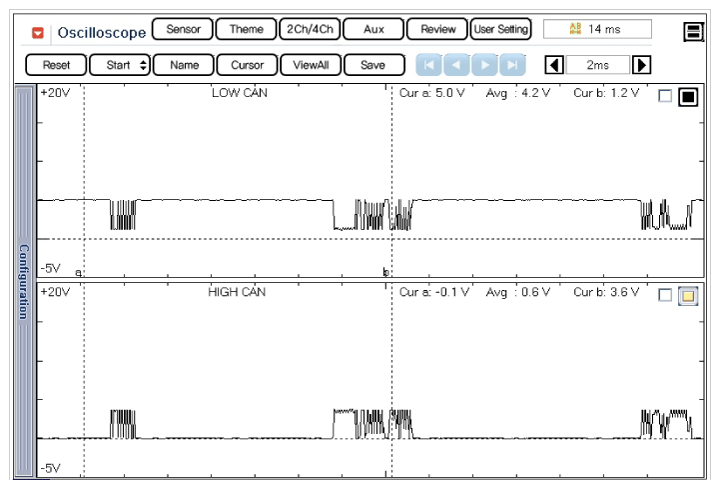Switch the 2Ch/4Ch channel mode
720x489 pixels.
coord(309,30)
